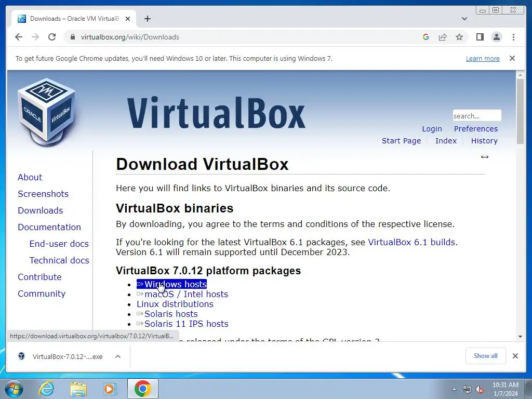This screenshot has width=532, height=399.
Task: Open the Linux distributions link
Action: [x=175, y=304]
